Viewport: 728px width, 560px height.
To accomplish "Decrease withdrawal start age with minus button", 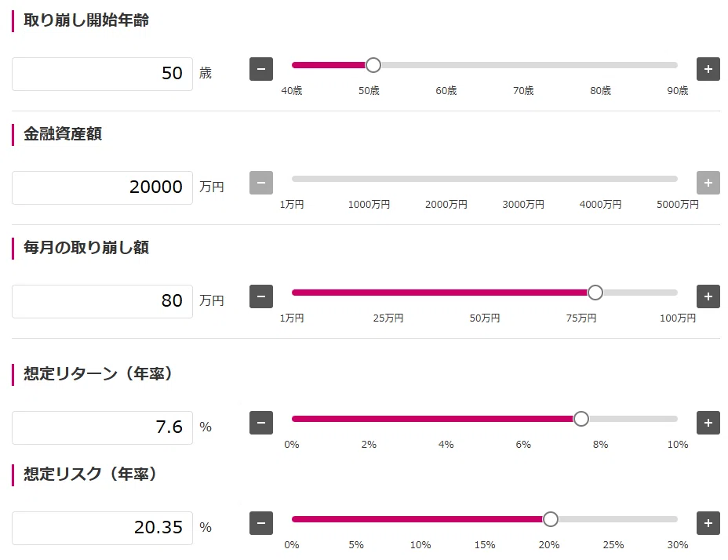I will tap(261, 69).
